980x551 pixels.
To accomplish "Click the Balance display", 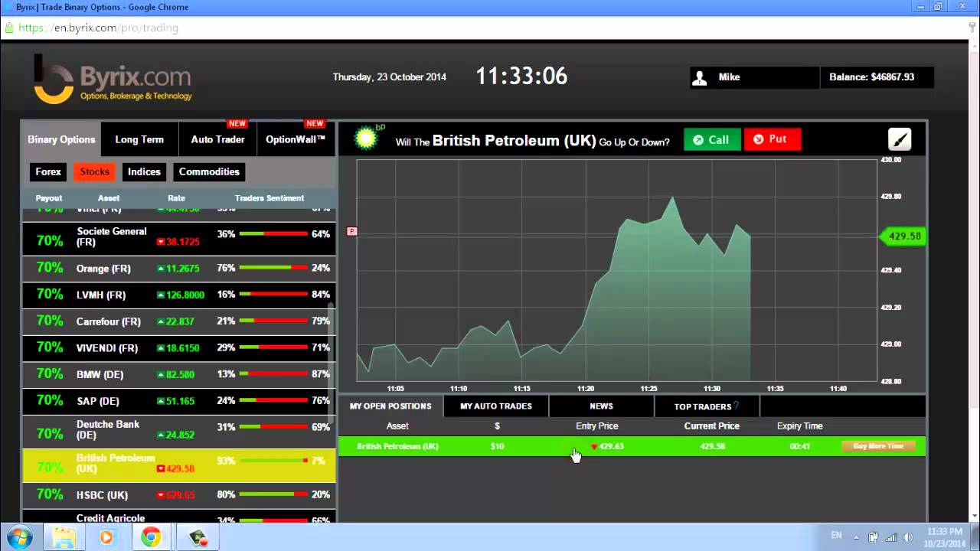I will coord(877,77).
